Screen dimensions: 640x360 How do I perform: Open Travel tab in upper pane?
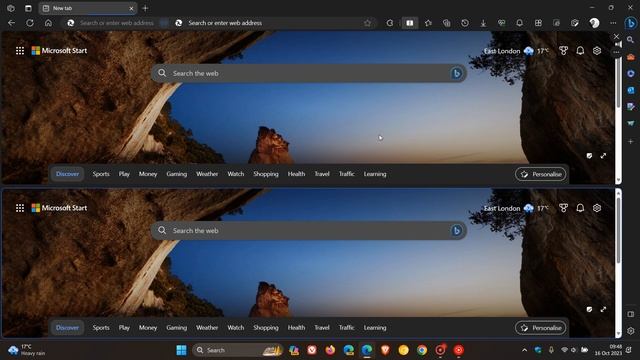(x=322, y=174)
